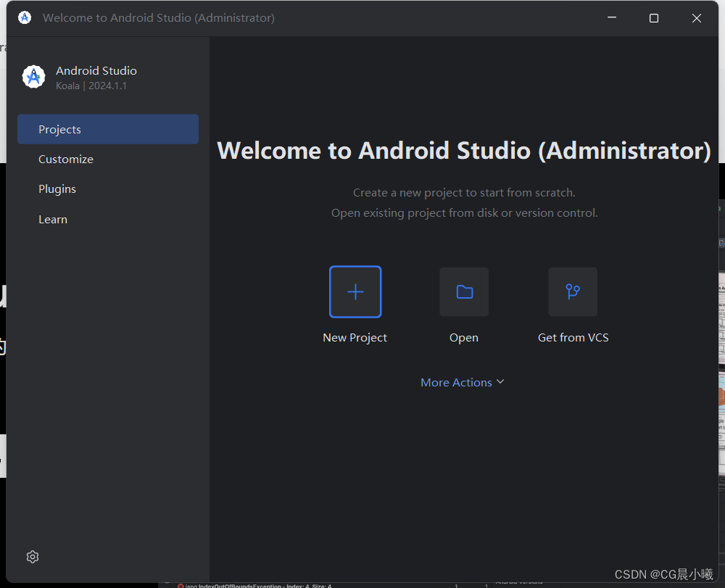Click the Get from VCS branch icon

[573, 291]
